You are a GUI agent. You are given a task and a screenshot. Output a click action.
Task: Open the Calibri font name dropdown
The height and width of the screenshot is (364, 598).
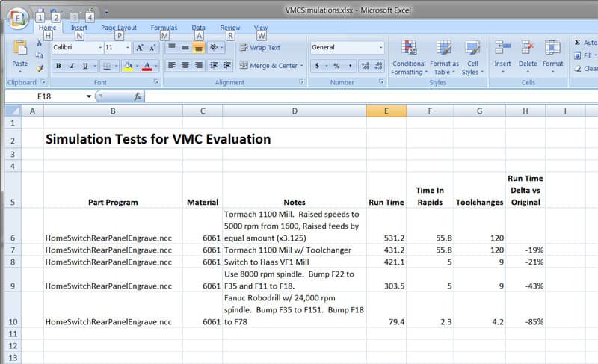click(x=99, y=47)
